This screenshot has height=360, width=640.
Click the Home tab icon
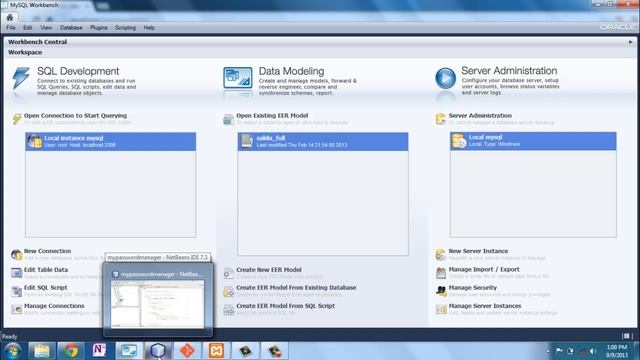click(10, 18)
